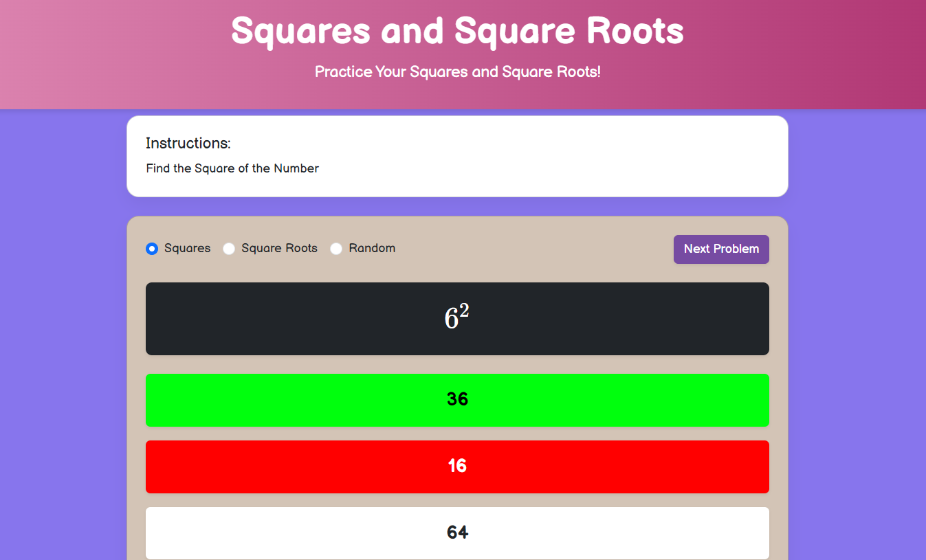This screenshot has width=926, height=560.
Task: Select the Squares radio button
Action: coord(152,249)
